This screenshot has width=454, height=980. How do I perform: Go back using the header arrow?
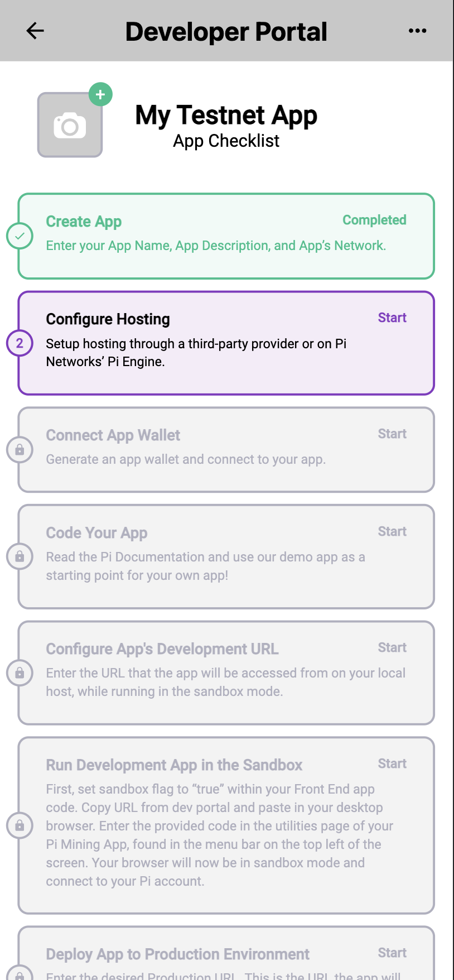pos(35,31)
